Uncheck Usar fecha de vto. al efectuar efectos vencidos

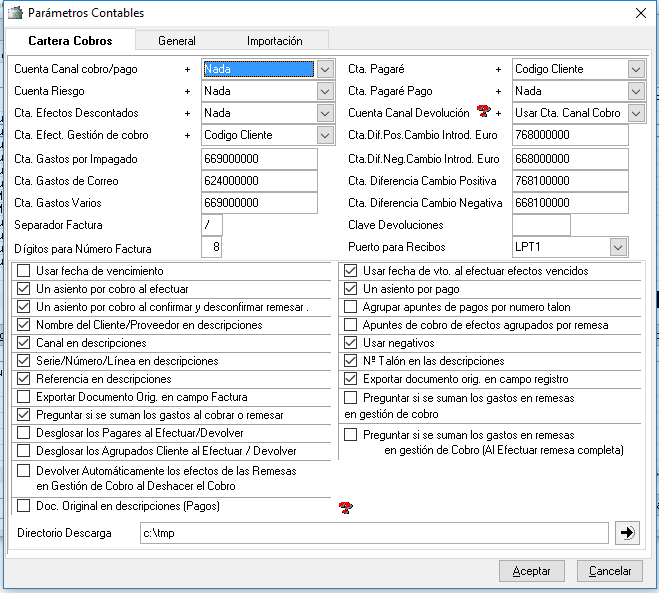(x=351, y=271)
